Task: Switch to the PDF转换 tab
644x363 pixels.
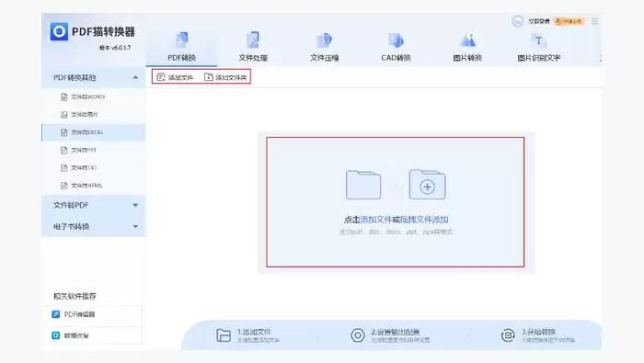Action: point(181,47)
